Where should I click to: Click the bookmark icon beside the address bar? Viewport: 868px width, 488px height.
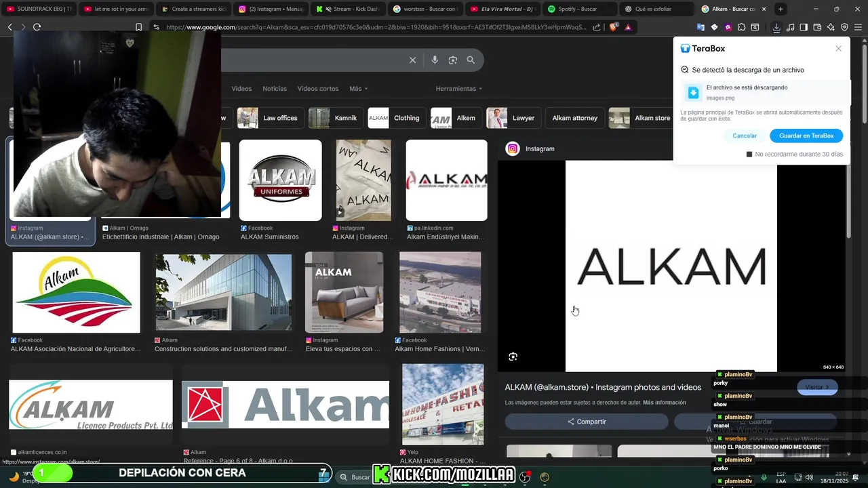(x=138, y=27)
